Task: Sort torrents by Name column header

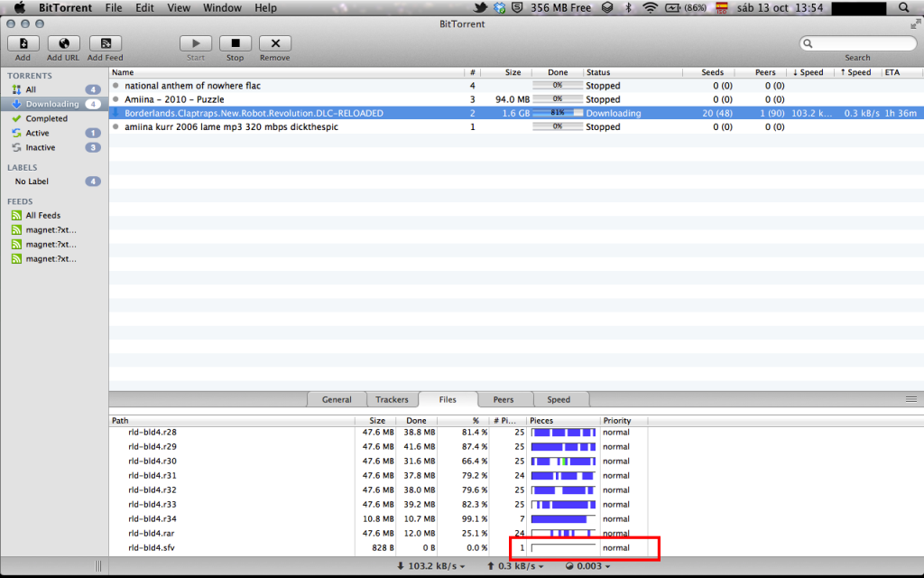Action: 286,72
